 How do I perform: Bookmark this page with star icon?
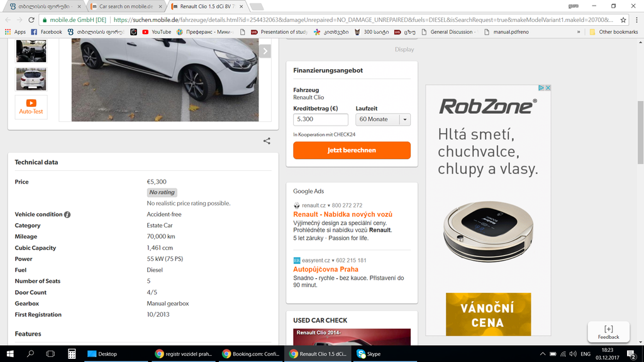623,19
